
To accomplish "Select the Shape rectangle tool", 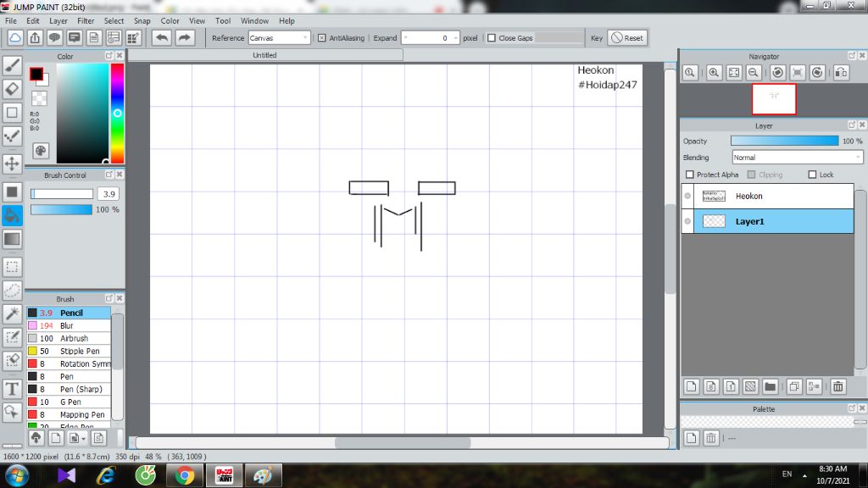I will [12, 113].
